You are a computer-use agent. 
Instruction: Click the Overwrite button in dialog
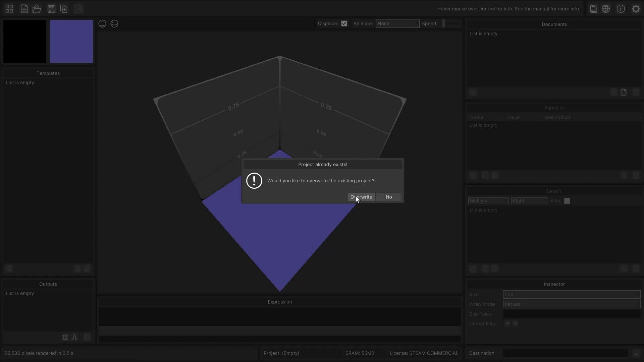[361, 197]
